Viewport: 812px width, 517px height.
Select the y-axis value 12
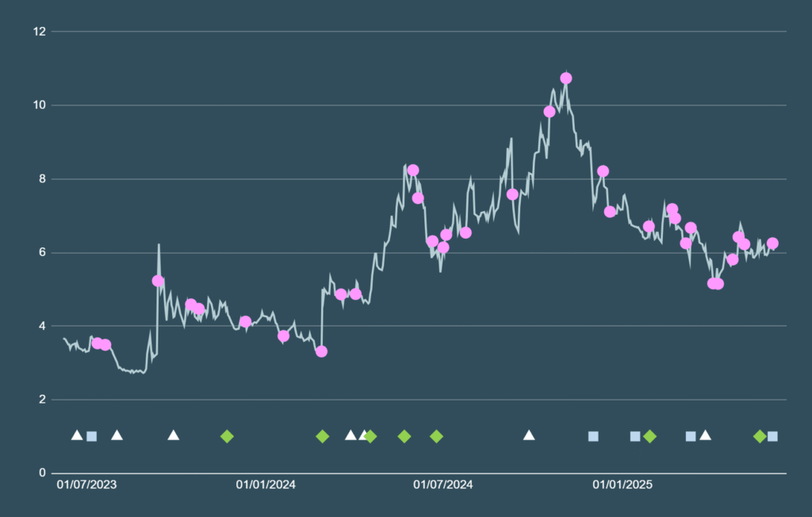point(40,32)
